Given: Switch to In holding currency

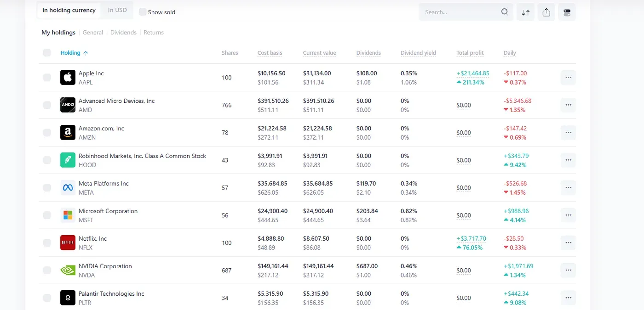Looking at the screenshot, I should tap(69, 10).
